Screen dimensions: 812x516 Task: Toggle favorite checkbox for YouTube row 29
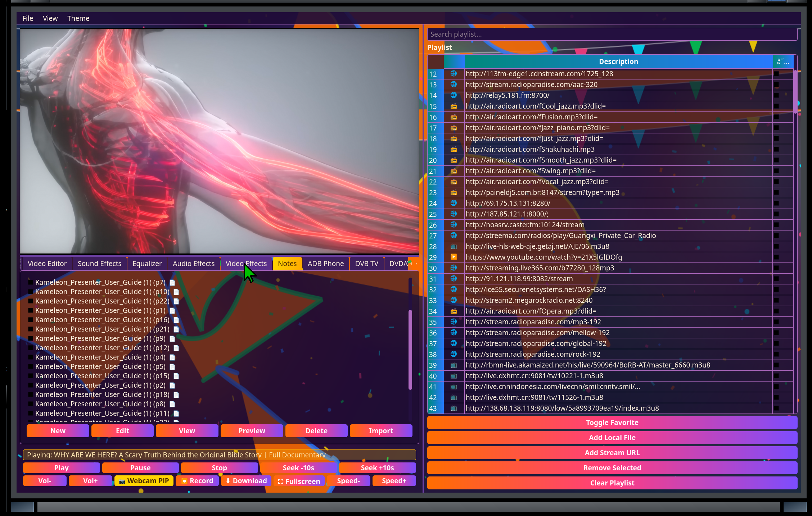[776, 257]
